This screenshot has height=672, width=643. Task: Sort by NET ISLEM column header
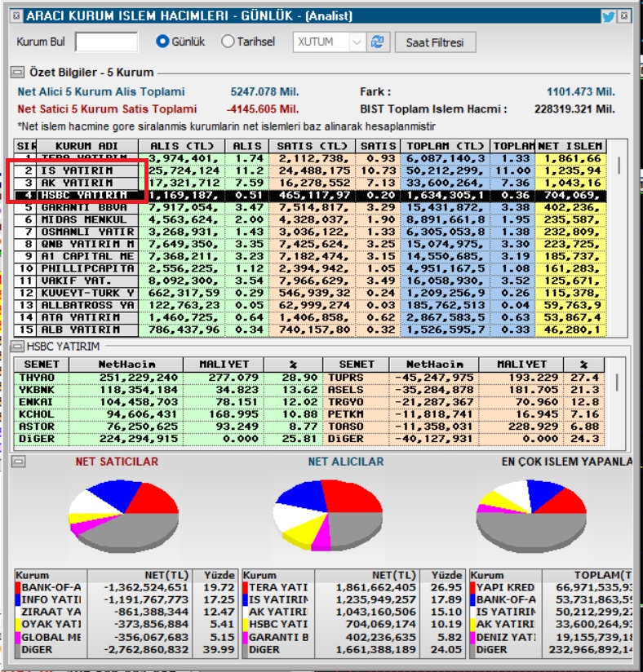point(571,146)
